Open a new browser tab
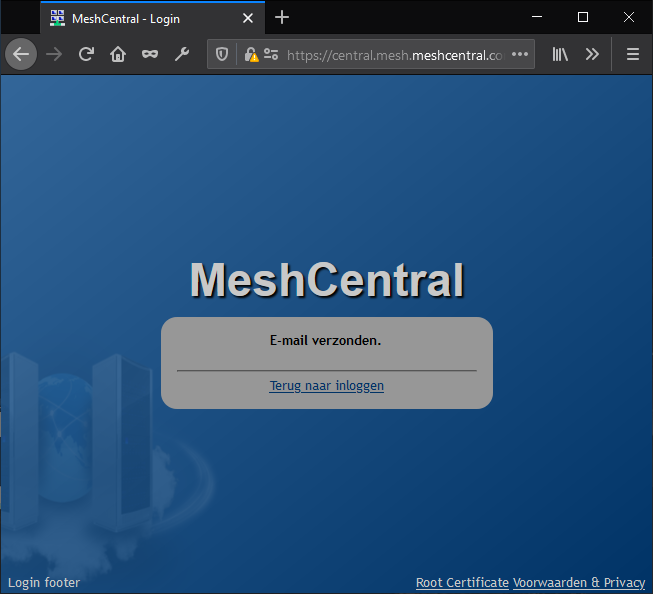Viewport: 653px width, 594px height. (282, 17)
